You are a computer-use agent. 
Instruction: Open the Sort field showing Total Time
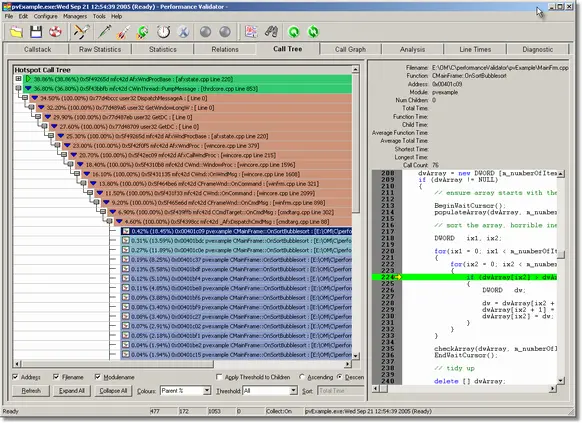tap(341, 391)
